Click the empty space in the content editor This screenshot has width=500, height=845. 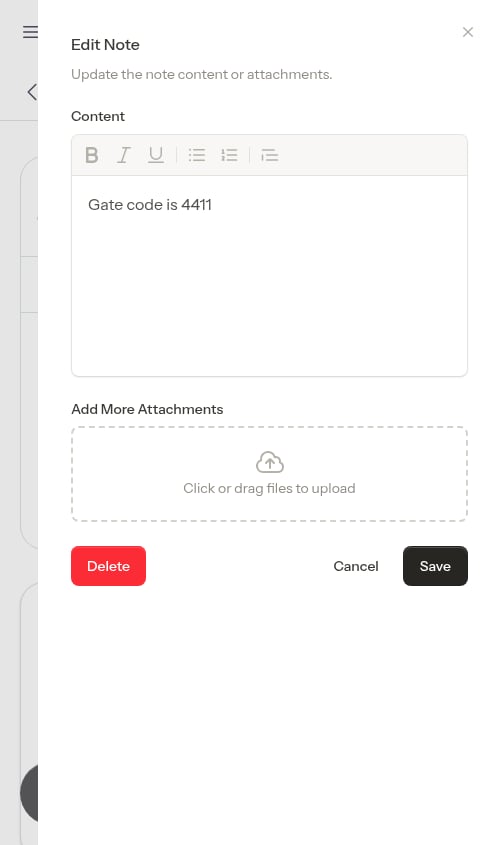(x=269, y=291)
